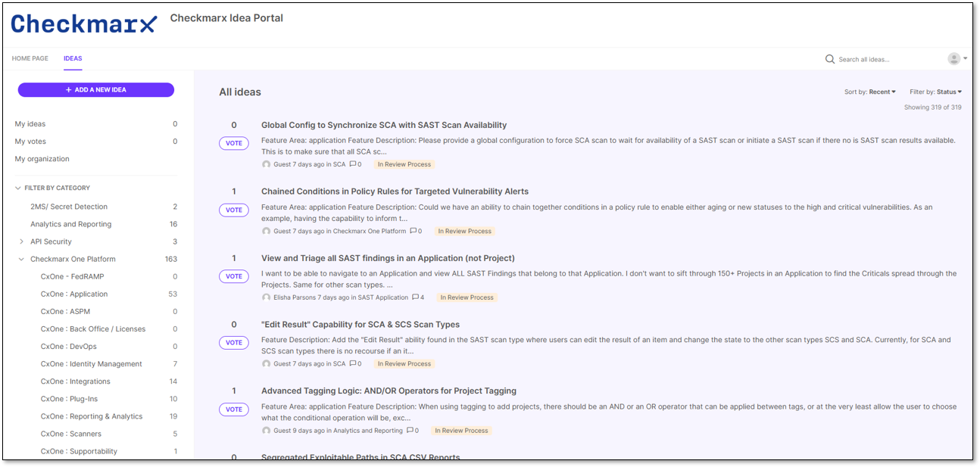Open idea Global Config to Synchronize SCA

[x=384, y=125]
